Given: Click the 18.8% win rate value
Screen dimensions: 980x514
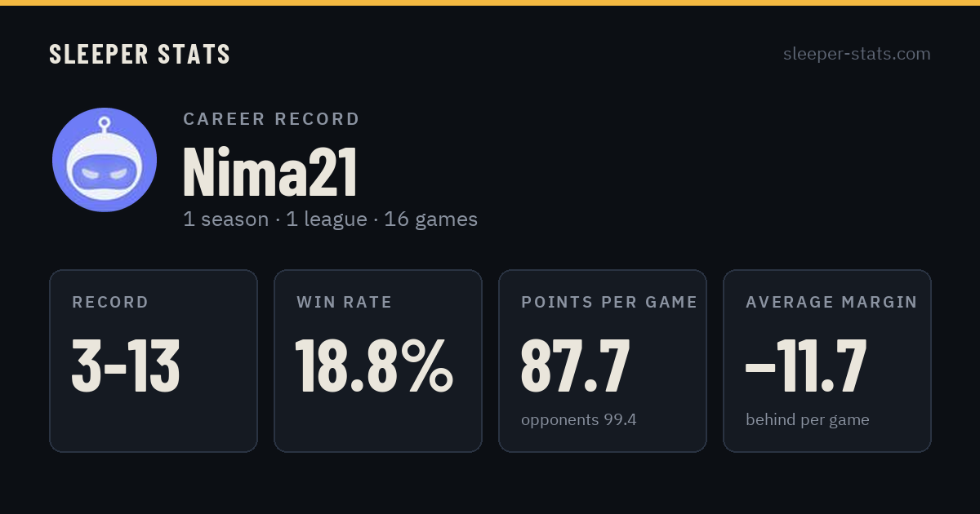Looking at the screenshot, I should [x=374, y=366].
